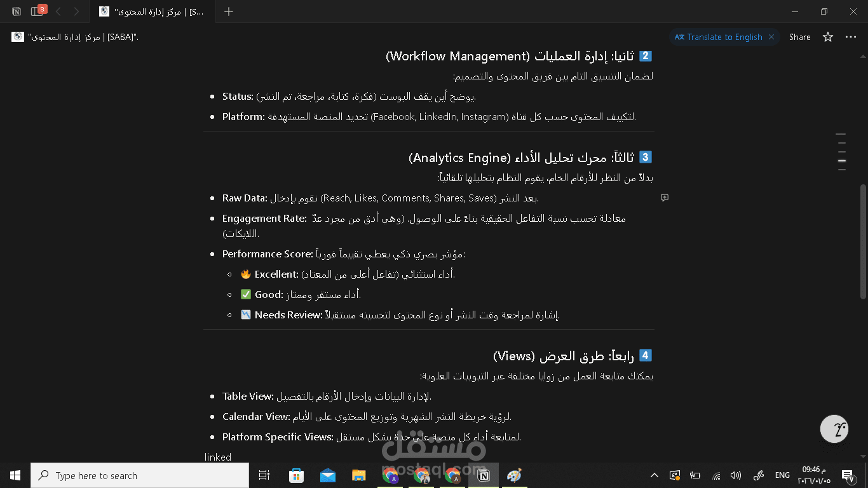Open the sidebar toggle with 8 badge
The height and width of the screenshot is (488, 868).
(x=38, y=11)
